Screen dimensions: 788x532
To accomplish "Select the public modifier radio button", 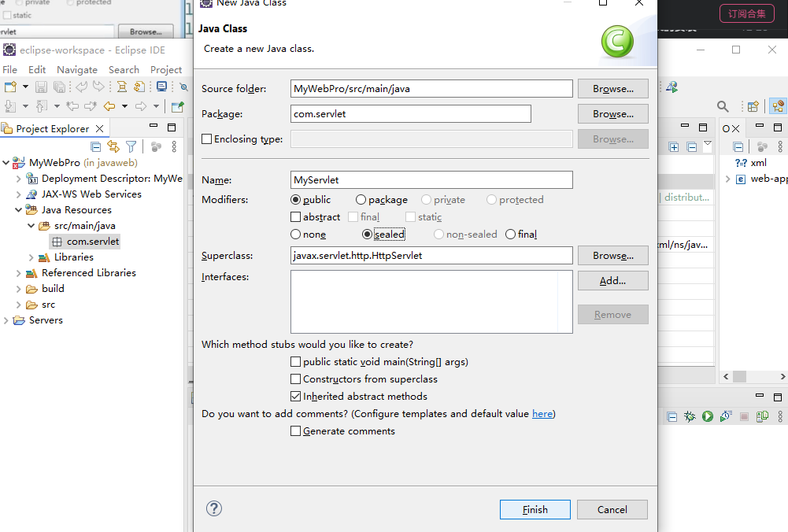I will point(295,200).
